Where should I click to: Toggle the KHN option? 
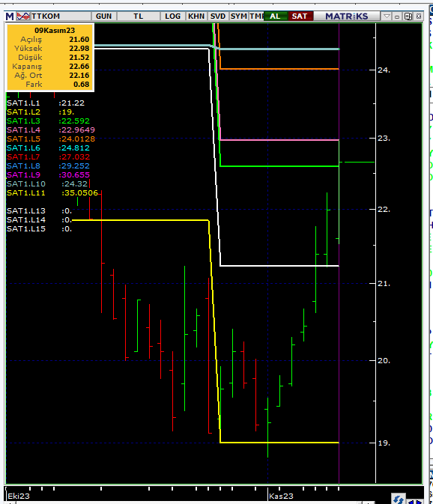click(196, 16)
